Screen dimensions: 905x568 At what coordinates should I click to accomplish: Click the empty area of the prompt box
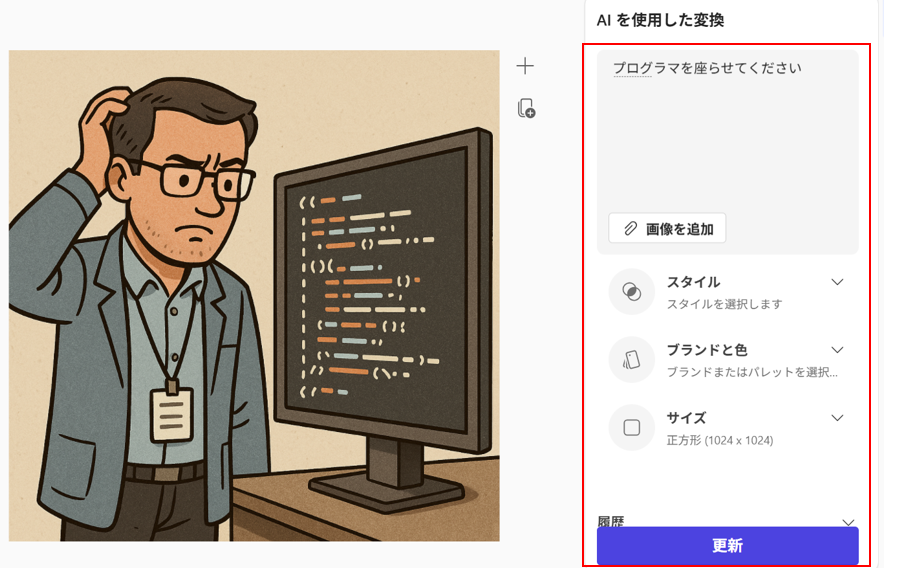tap(727, 144)
